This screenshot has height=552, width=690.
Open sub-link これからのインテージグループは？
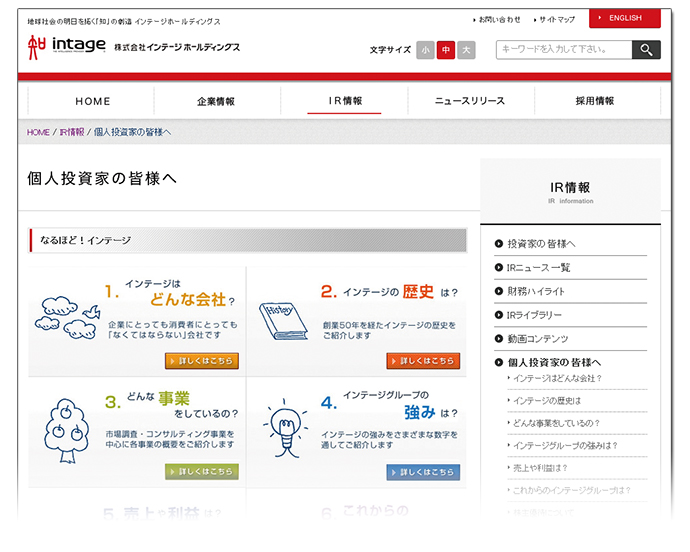(x=572, y=490)
